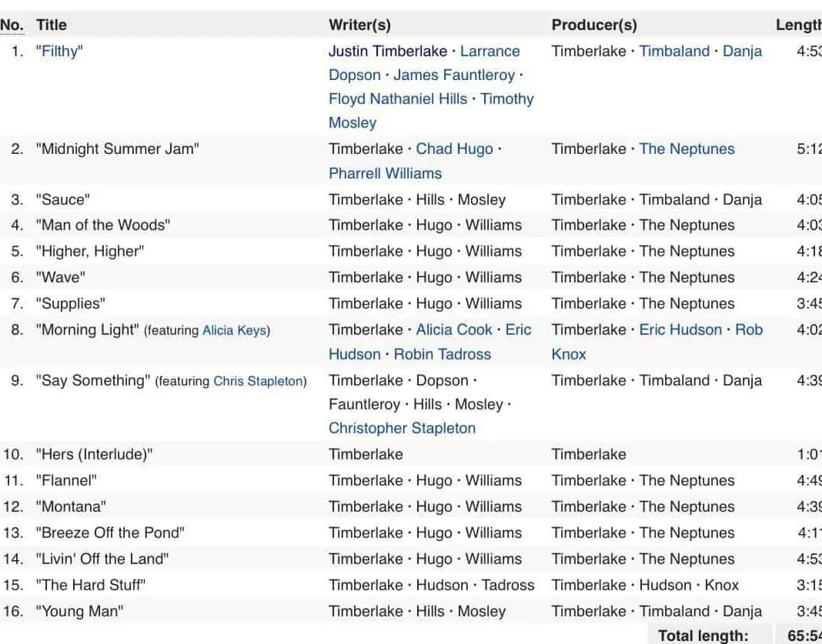This screenshot has height=644, width=822.
Task: Click the Writer(s) column header
Action: tap(359, 25)
